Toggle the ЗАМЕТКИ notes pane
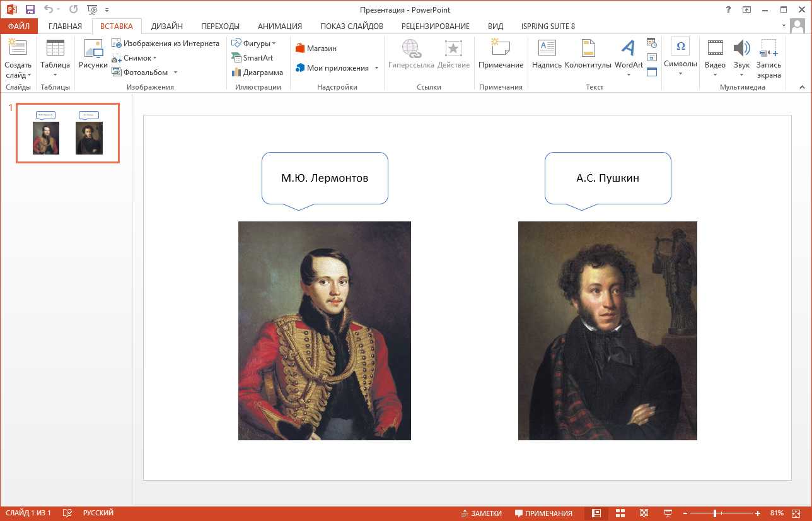The width and height of the screenshot is (812, 521). click(x=481, y=513)
